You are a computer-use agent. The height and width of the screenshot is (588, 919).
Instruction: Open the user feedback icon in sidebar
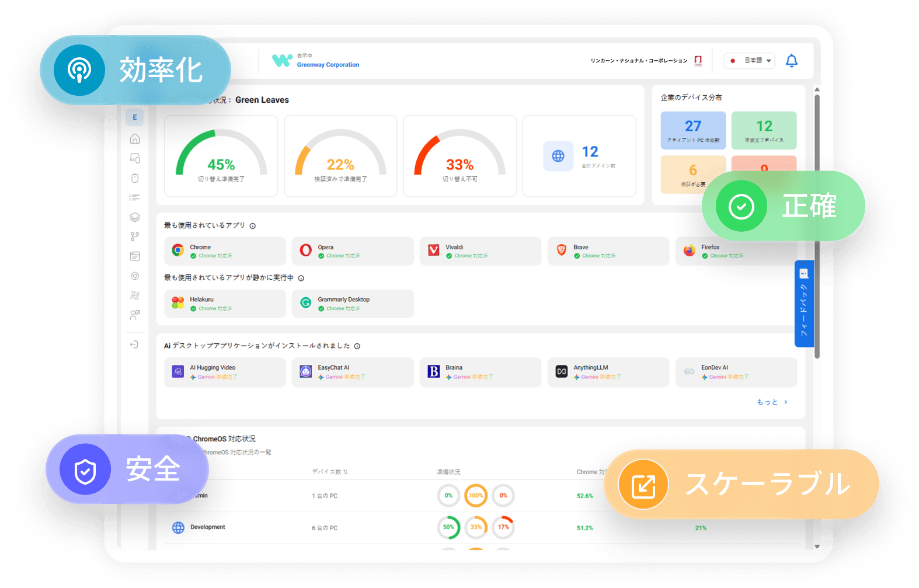135,315
